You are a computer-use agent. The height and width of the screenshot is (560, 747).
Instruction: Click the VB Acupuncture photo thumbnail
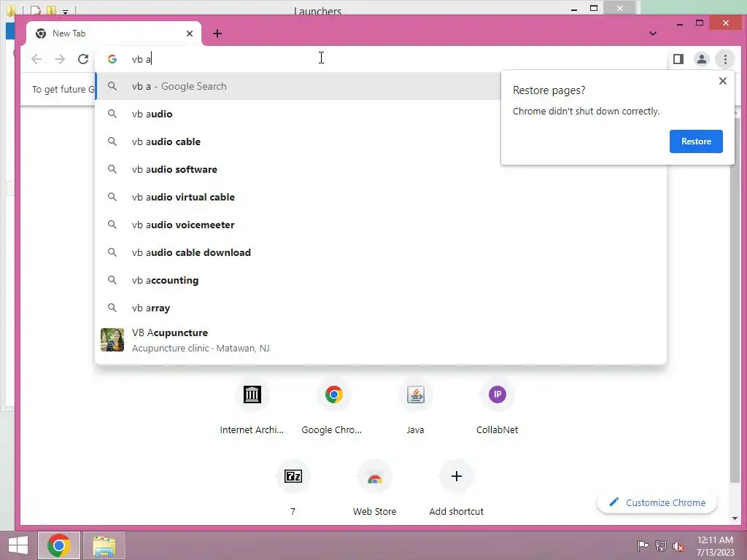click(x=112, y=340)
